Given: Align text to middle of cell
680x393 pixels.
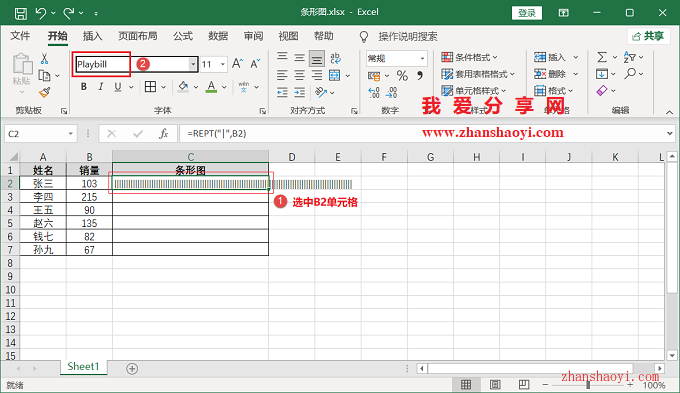Looking at the screenshot, I should tap(299, 58).
